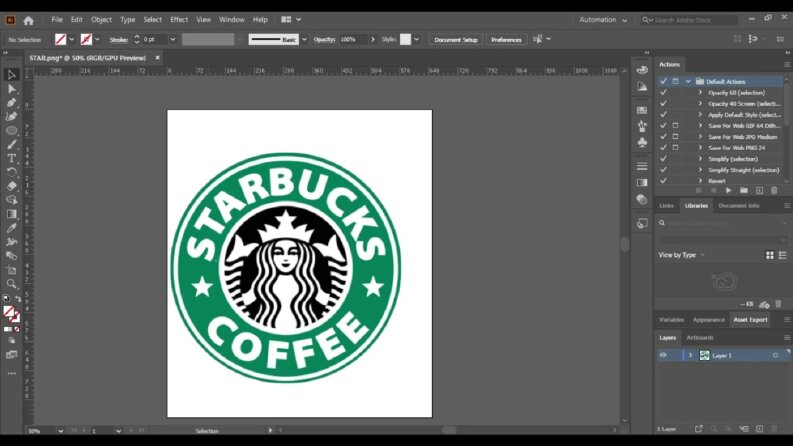The width and height of the screenshot is (793, 446).
Task: Switch Libraries to list view
Action: tap(782, 255)
